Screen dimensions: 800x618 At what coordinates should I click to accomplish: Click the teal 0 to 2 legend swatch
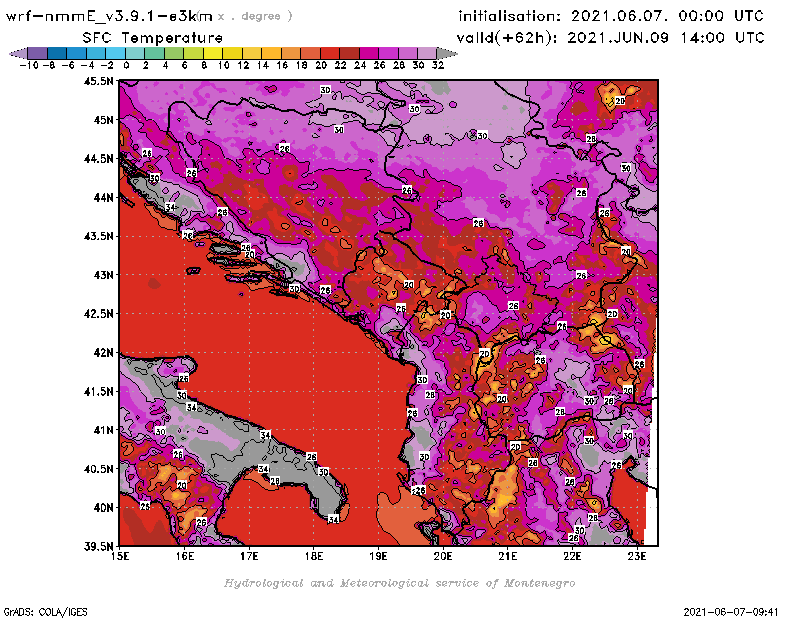[135, 53]
